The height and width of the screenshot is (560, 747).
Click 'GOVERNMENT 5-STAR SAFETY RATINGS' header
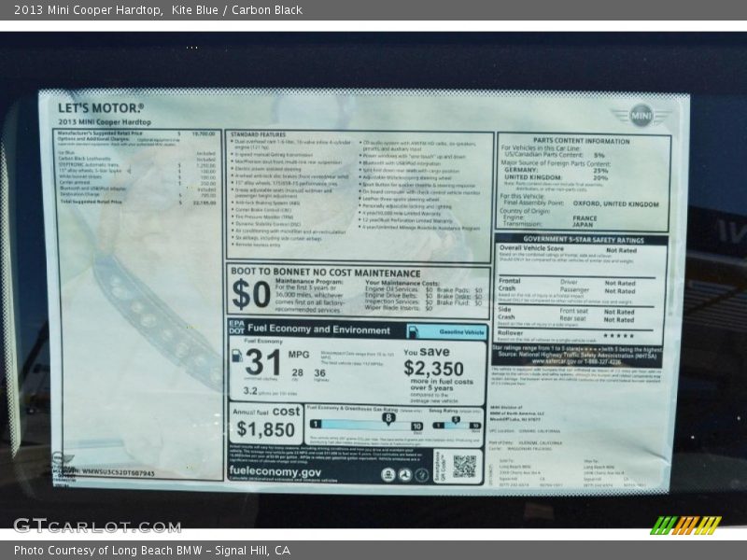[x=583, y=240]
